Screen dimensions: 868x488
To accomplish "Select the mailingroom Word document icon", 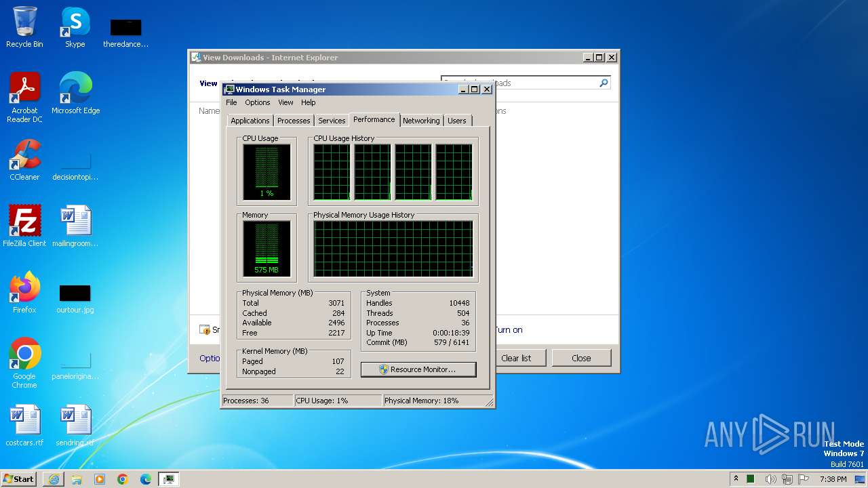I will pos(75,226).
